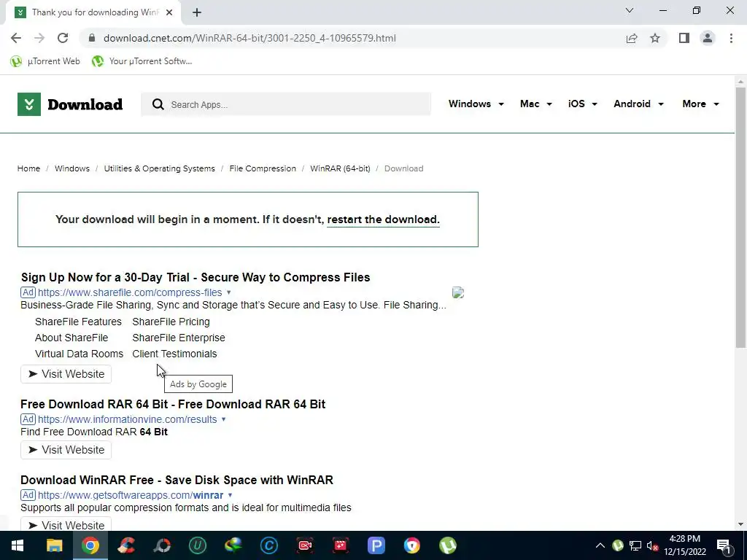The image size is (747, 560).
Task: Go back using the browser back arrow
Action: click(x=16, y=38)
